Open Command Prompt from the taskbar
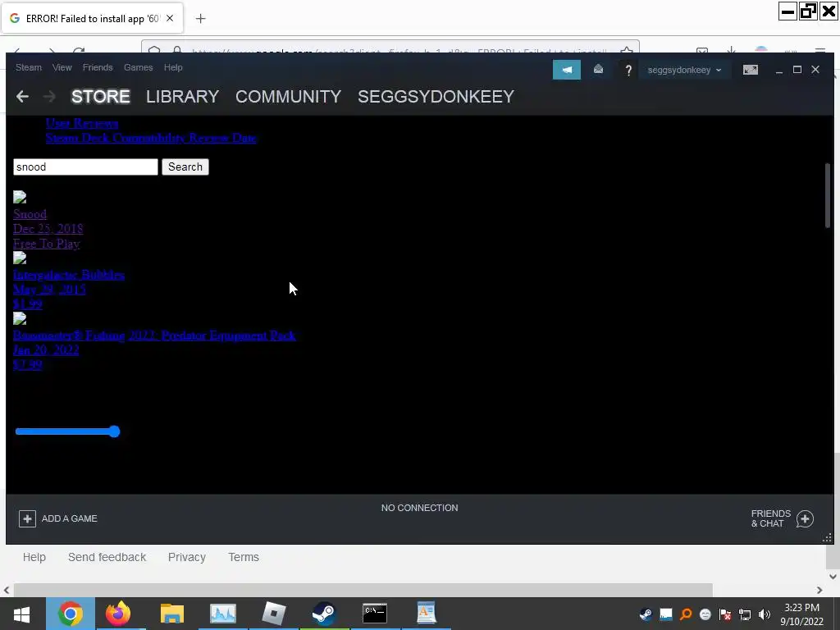This screenshot has height=630, width=840. click(x=375, y=614)
